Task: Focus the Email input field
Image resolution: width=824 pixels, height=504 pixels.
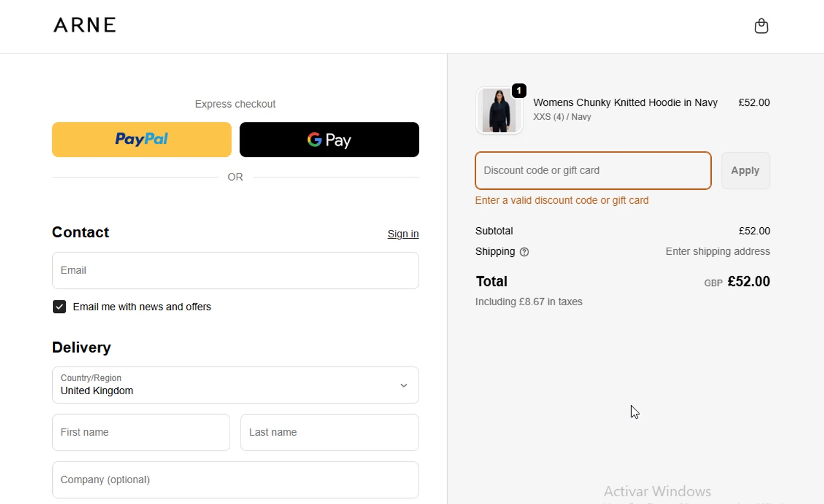Action: point(235,271)
